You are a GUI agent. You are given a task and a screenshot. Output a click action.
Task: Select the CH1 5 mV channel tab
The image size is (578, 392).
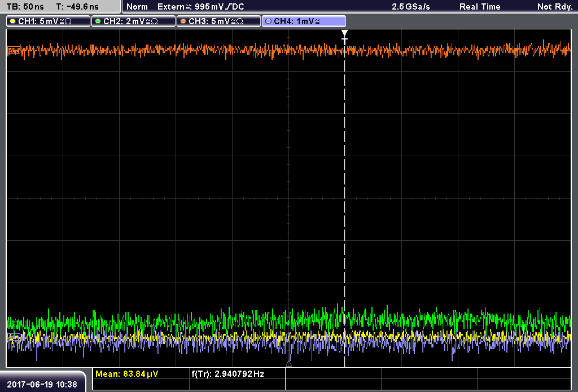(x=49, y=21)
